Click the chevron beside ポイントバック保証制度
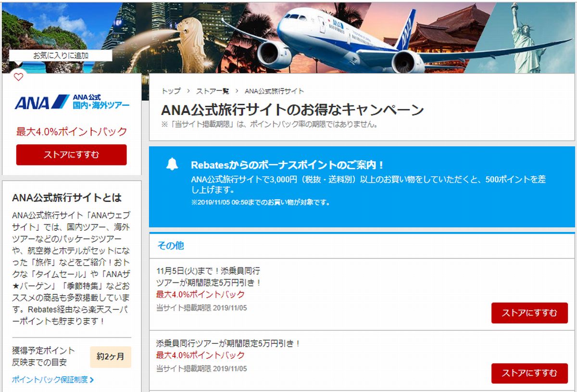This screenshot has width=577, height=392. click(x=92, y=380)
